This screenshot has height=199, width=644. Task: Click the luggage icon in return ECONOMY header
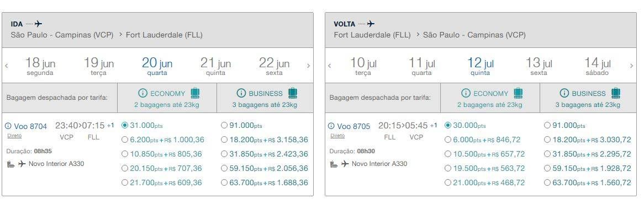(518, 93)
